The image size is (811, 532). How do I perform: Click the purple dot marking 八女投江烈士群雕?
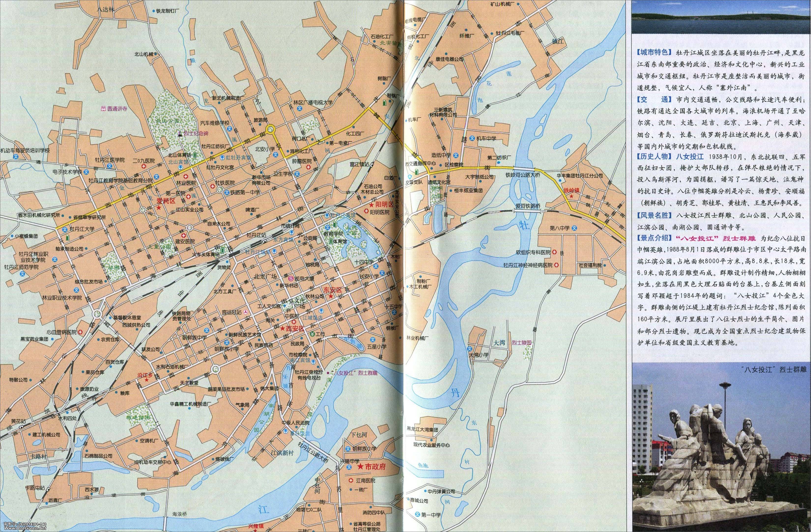click(x=328, y=373)
